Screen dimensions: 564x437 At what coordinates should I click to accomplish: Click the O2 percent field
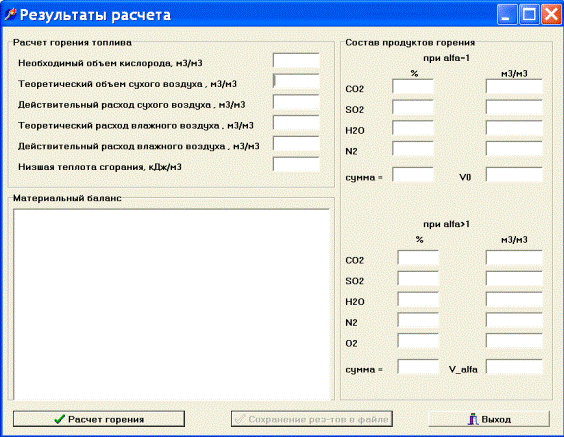(418, 341)
